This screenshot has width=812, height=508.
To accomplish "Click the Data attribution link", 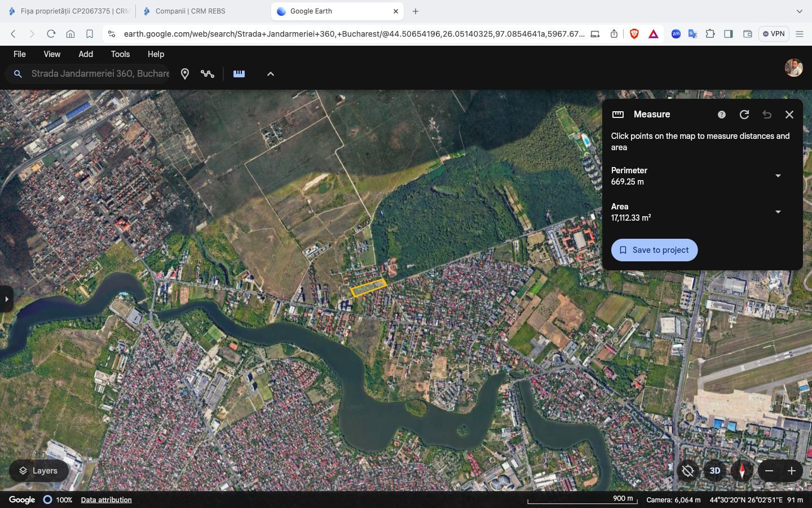I will point(106,500).
